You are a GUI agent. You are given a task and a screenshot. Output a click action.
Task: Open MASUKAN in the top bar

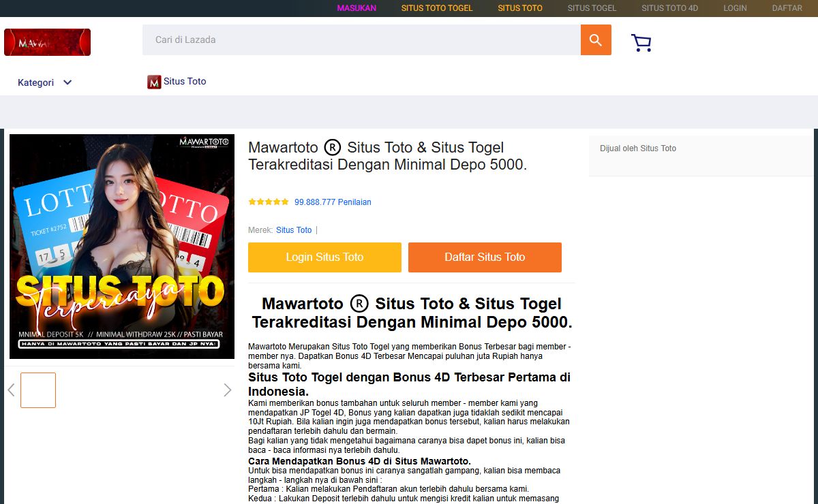pos(357,8)
